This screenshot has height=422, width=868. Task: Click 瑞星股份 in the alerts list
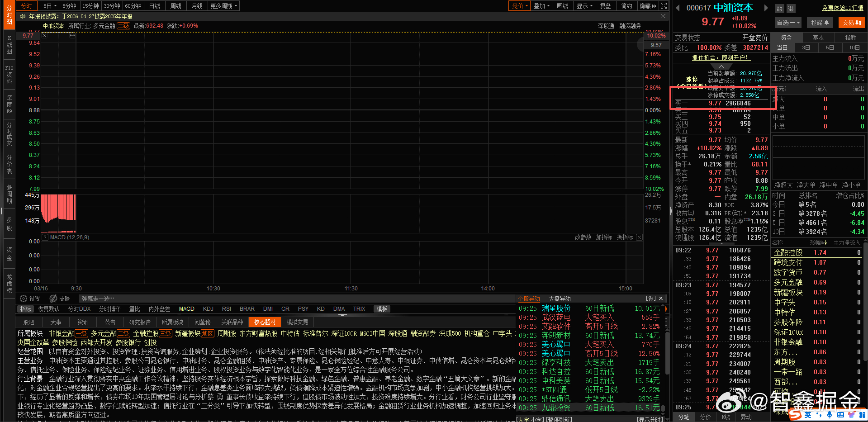tap(556, 308)
